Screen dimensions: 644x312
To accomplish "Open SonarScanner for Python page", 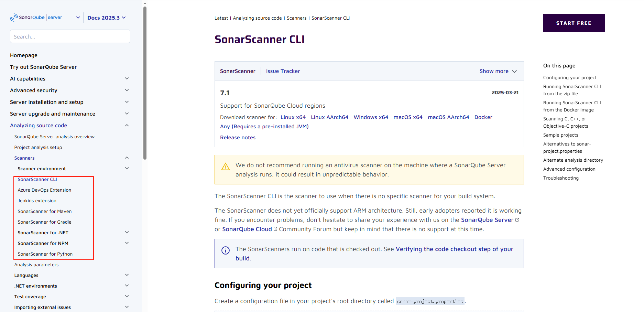I will 45,254.
